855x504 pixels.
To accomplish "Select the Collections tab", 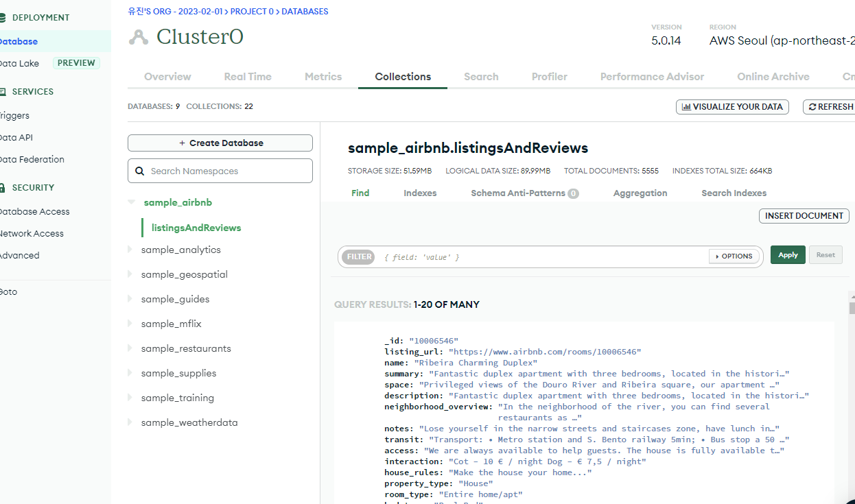I will click(x=403, y=77).
